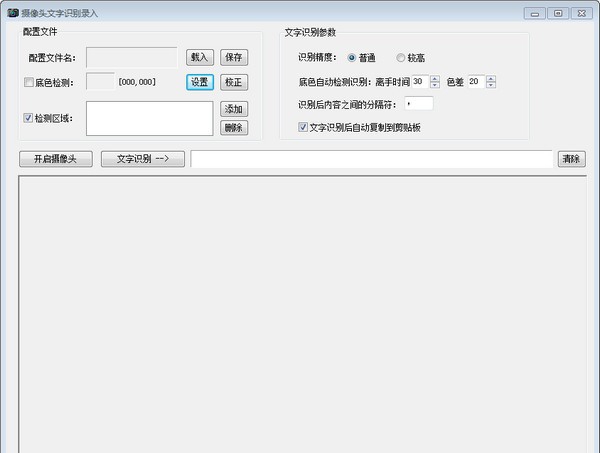Screen dimensions: 600x453
Task: Increase 色差 with the up arrow
Action: (491, 78)
